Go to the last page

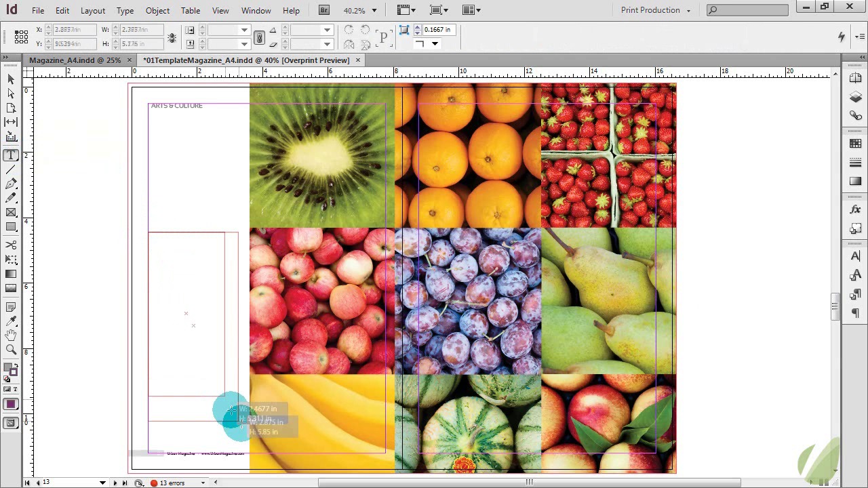click(125, 483)
